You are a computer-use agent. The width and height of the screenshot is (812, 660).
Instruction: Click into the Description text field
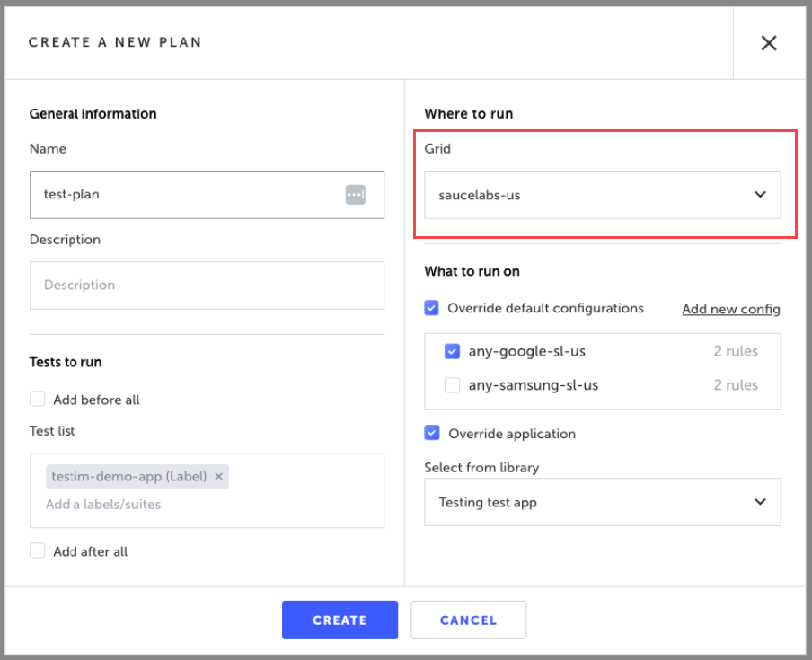[207, 286]
